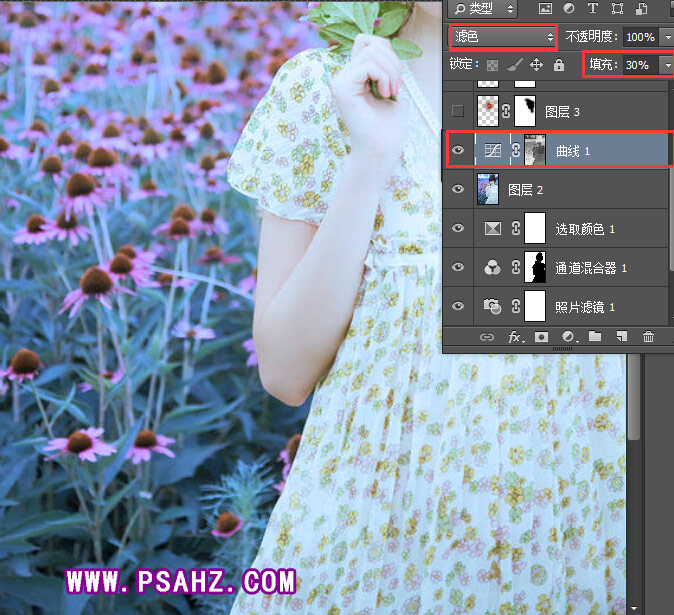Toggle visibility of 通道混合器 1 layer
This screenshot has width=674, height=615.
(x=458, y=268)
